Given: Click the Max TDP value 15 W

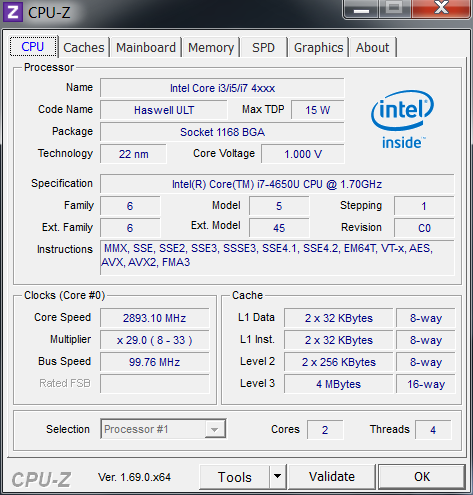Looking at the screenshot, I should pyautogui.click(x=318, y=110).
